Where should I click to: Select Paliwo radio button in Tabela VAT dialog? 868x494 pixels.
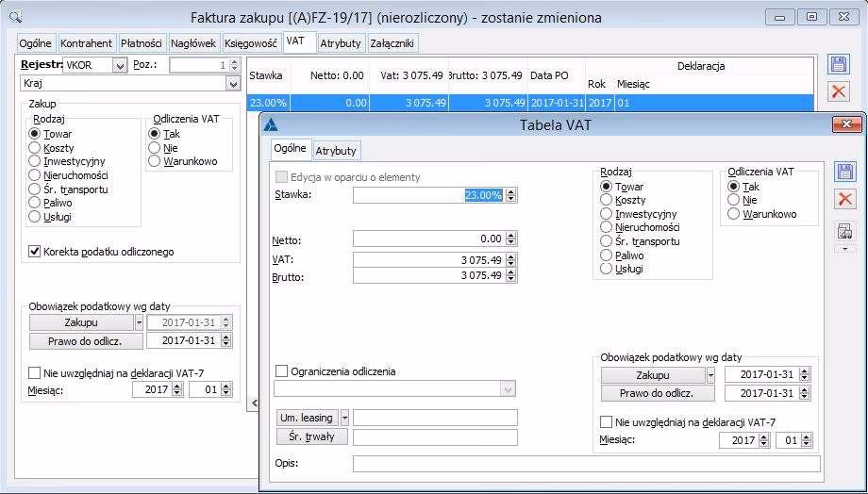[607, 255]
